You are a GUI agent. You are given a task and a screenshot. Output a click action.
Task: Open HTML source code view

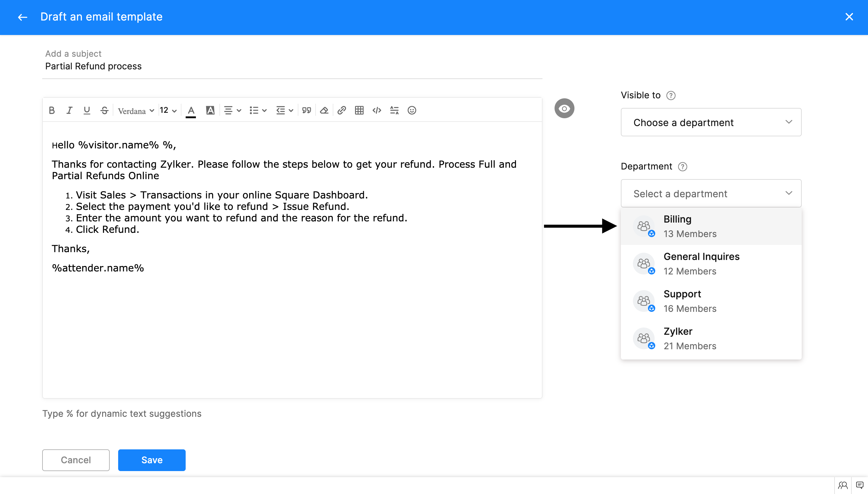coord(377,110)
